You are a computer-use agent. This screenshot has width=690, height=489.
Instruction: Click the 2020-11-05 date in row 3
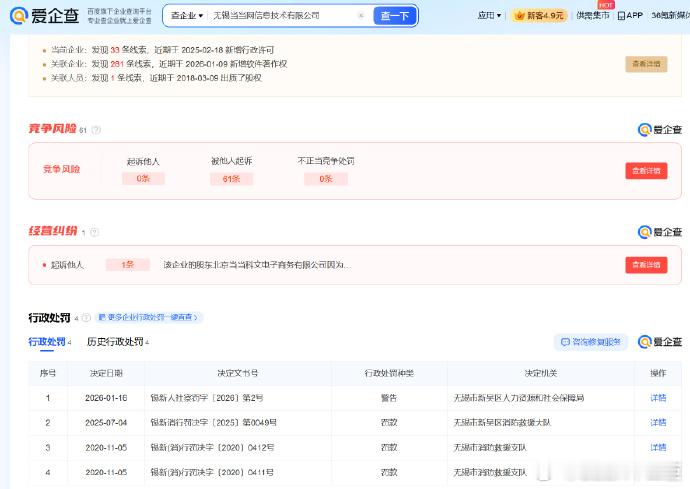coord(106,448)
